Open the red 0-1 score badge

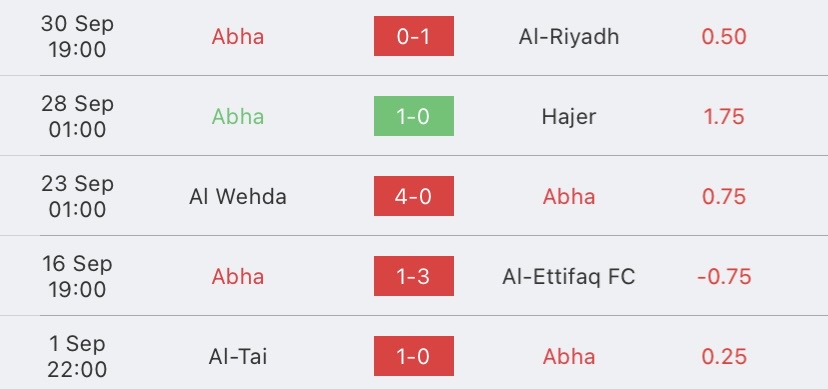413,36
